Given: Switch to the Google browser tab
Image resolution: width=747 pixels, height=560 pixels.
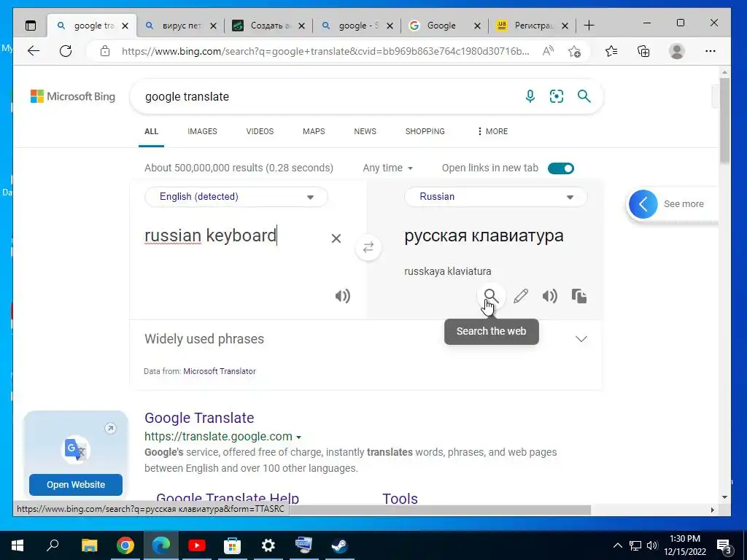Looking at the screenshot, I should point(441,26).
